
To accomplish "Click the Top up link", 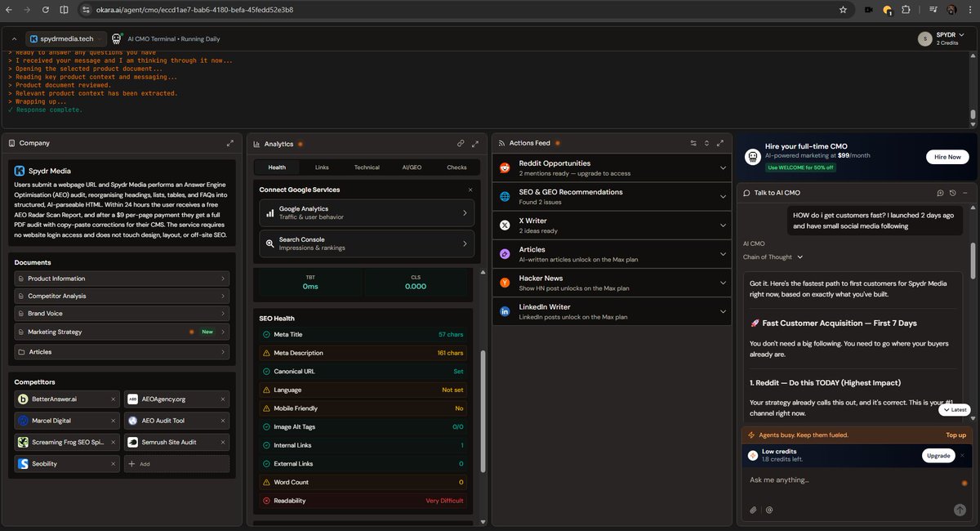I will click(955, 435).
